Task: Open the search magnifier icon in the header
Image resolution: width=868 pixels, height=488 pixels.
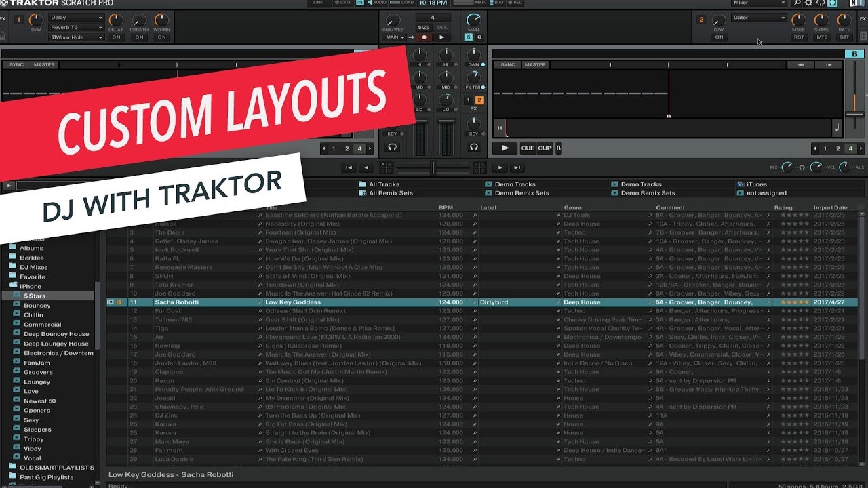Action: (797, 3)
